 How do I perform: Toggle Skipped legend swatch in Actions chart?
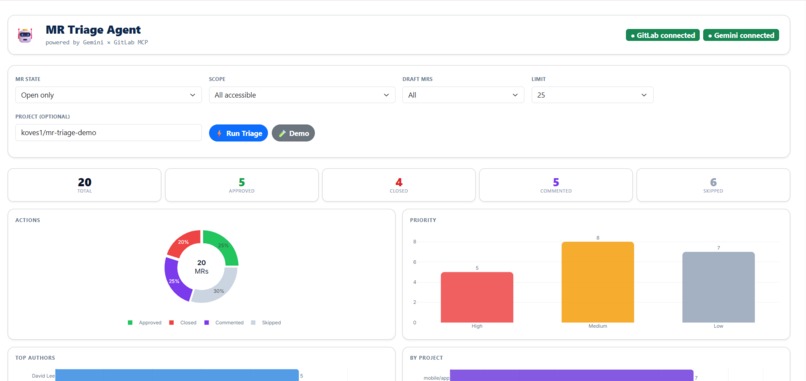253,323
